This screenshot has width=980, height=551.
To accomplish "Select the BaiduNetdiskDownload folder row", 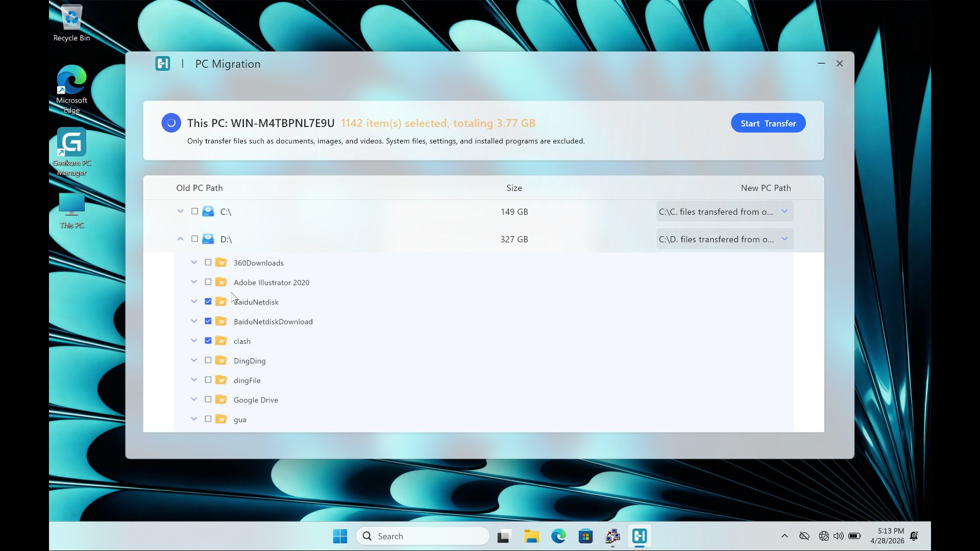I will pos(273,321).
